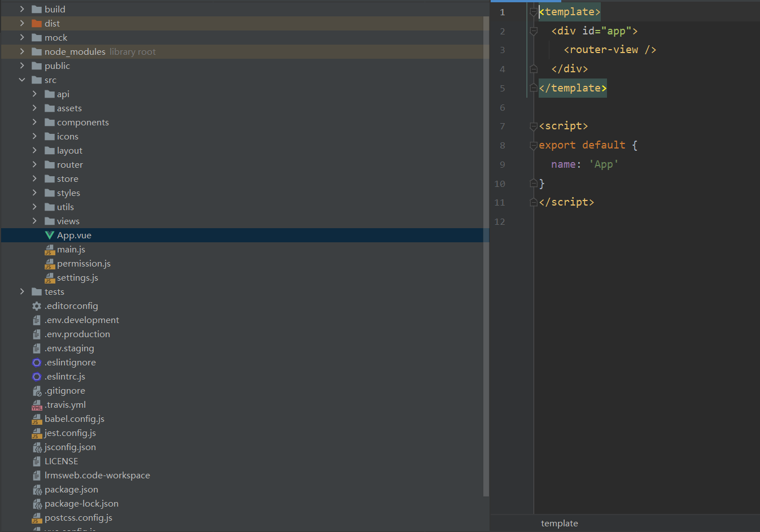Click the build folder icon
This screenshot has width=760, height=532.
(37, 9)
